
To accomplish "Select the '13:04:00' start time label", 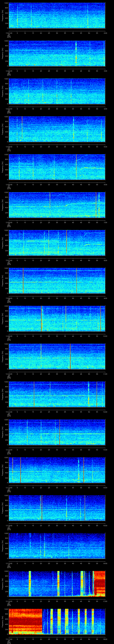I will click(x=9, y=147).
